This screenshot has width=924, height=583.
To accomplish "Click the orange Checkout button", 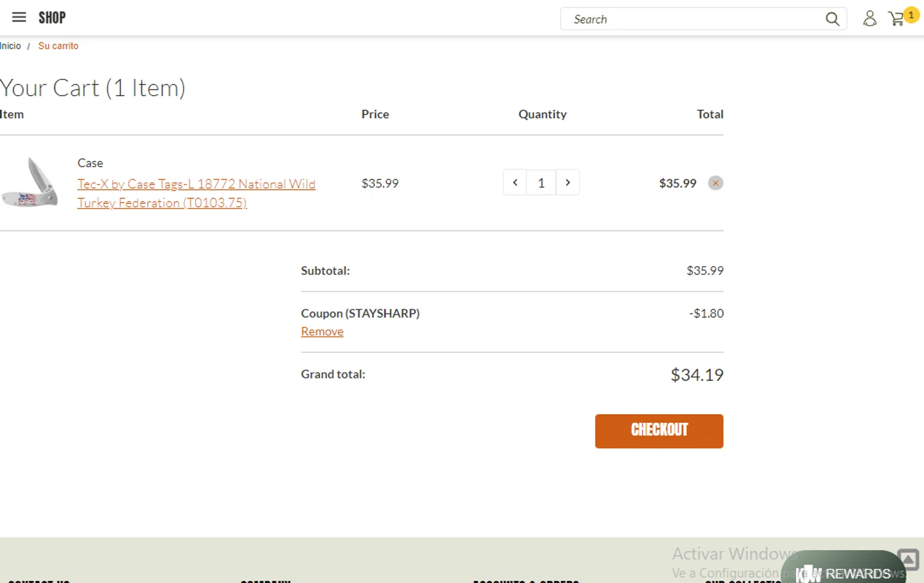I will pyautogui.click(x=659, y=431).
